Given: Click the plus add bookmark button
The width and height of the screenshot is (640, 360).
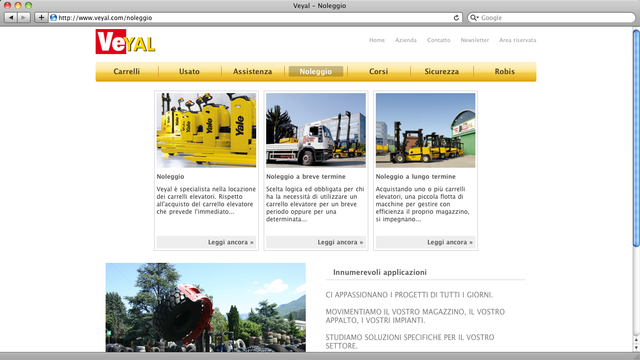Looking at the screenshot, I should point(41,18).
